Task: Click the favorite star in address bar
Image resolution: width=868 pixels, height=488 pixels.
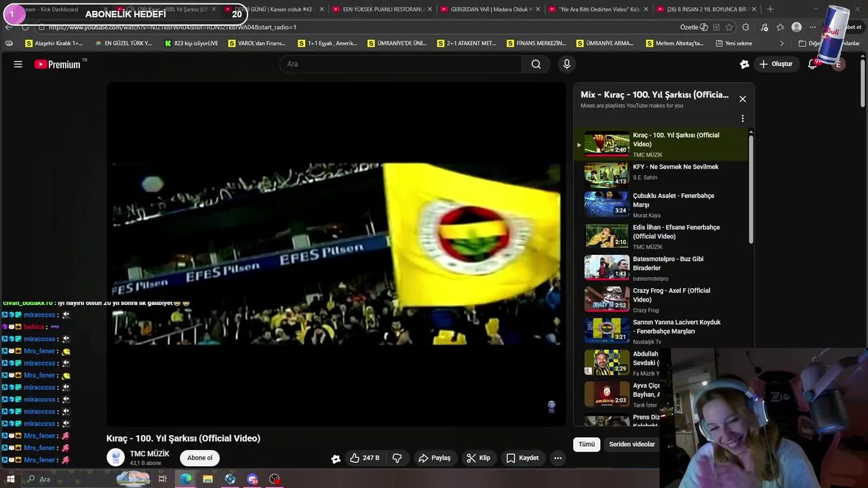Action: click(729, 27)
